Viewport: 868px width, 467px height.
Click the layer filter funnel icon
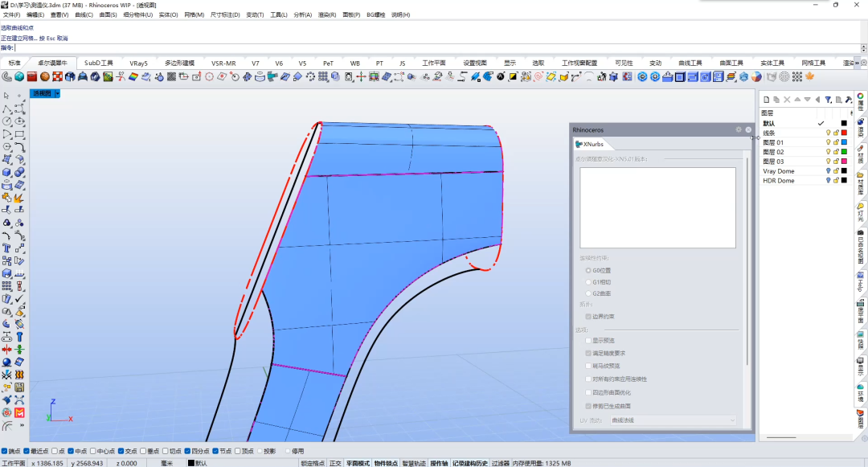pyautogui.click(x=828, y=100)
